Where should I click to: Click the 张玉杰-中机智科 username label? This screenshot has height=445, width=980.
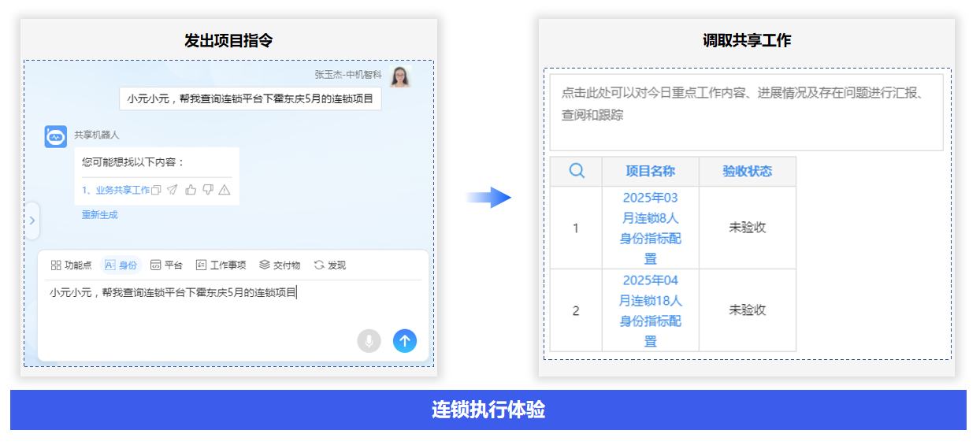348,75
